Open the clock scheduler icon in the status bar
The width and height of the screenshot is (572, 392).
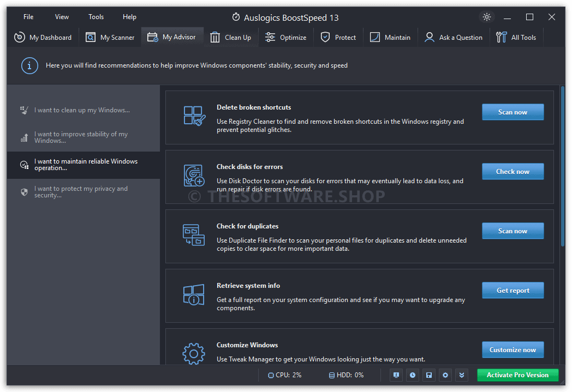[413, 375]
